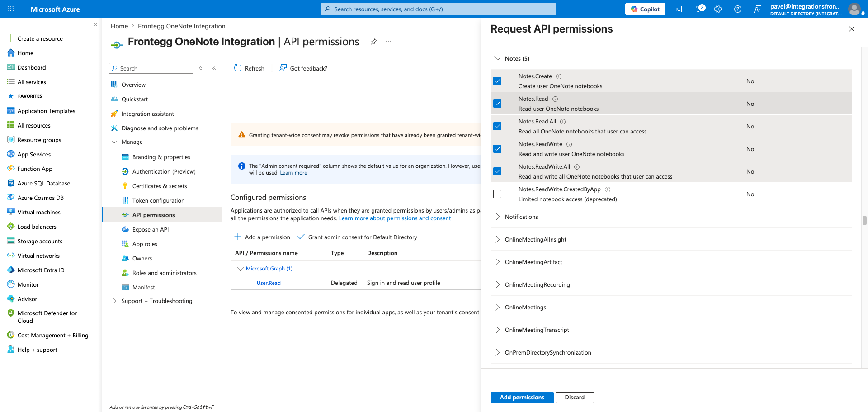868x412 pixels.
Task: Focus the resource menu Search box
Action: pyautogui.click(x=151, y=68)
